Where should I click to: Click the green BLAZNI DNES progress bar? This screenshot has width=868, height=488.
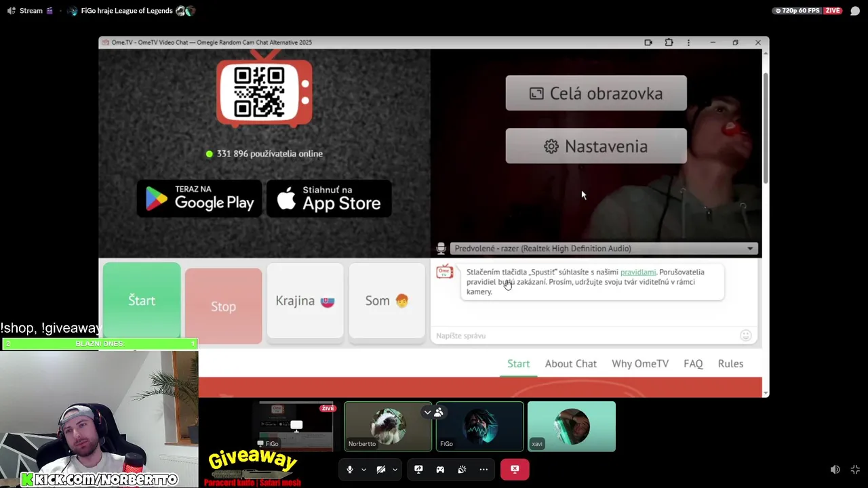click(x=99, y=344)
